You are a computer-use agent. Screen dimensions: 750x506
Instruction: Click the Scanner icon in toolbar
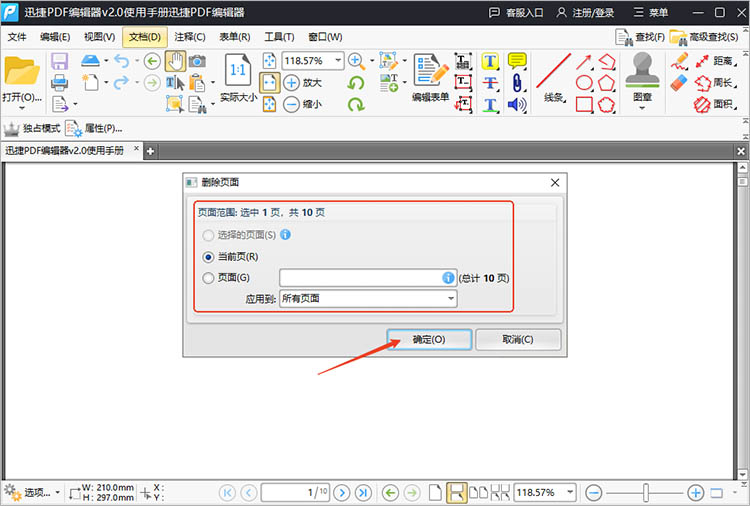tap(90, 61)
